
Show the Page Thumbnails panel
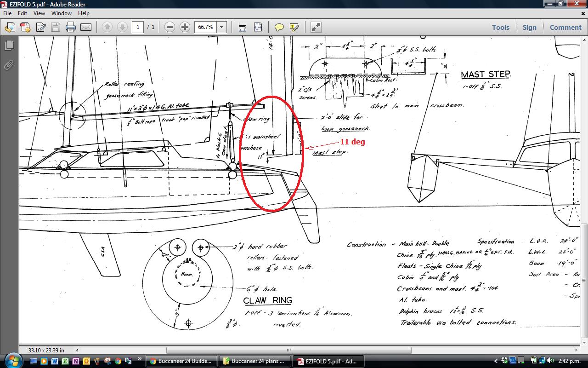[9, 46]
